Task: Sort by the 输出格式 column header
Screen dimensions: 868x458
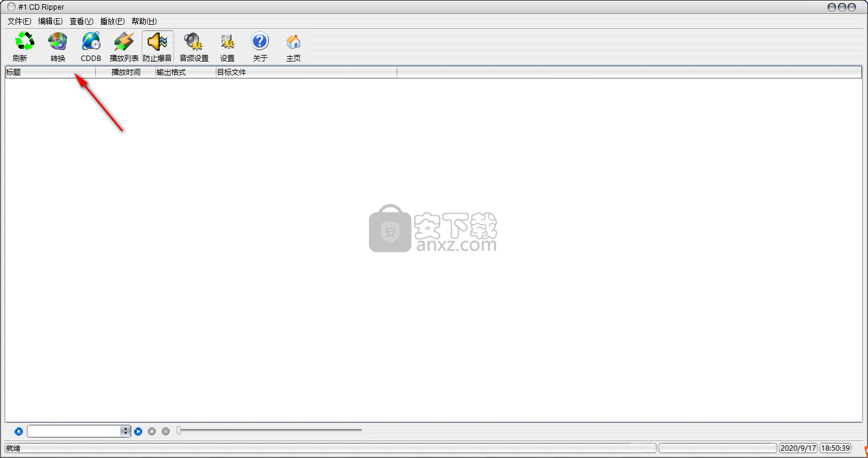Action: pyautogui.click(x=186, y=72)
